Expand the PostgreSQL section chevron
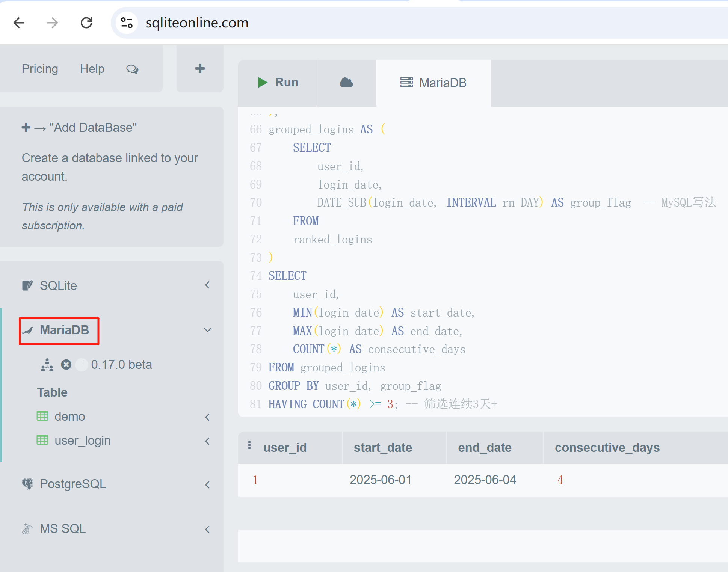Screen dimensions: 728x572 coord(207,484)
